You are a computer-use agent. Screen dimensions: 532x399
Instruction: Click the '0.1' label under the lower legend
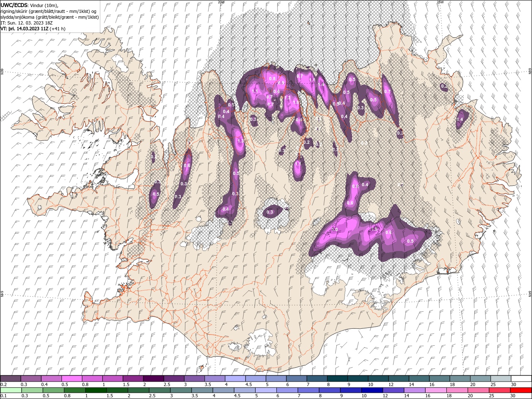coord(3,396)
